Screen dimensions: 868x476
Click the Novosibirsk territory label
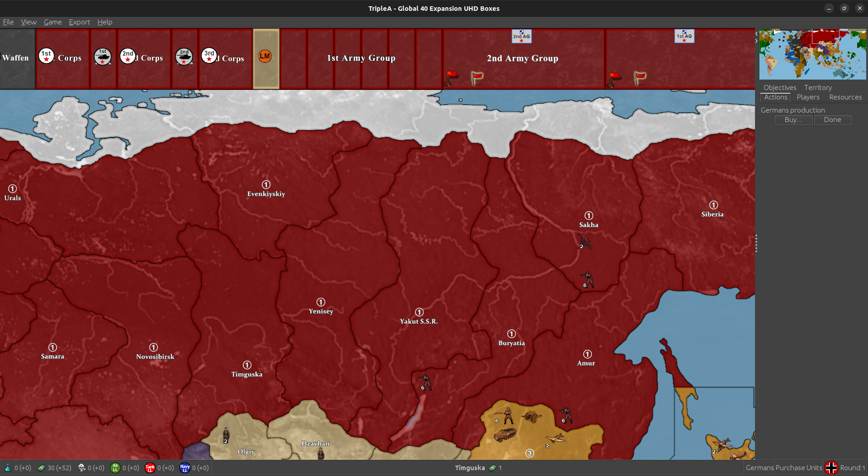tap(155, 357)
